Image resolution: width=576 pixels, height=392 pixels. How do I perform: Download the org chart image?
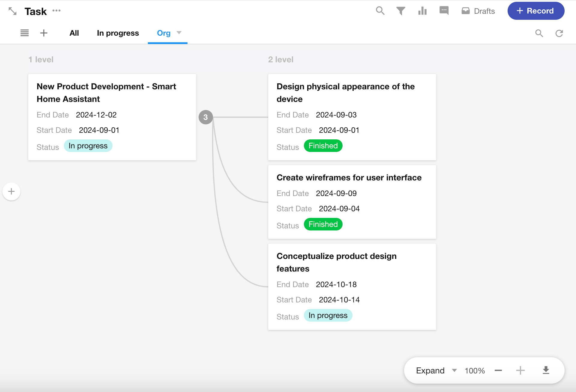(x=546, y=370)
